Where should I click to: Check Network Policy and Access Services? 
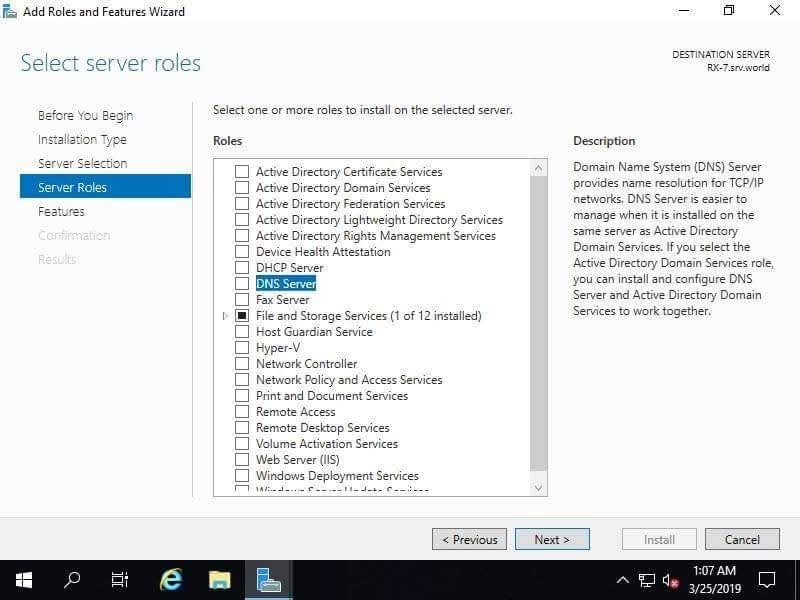(242, 380)
